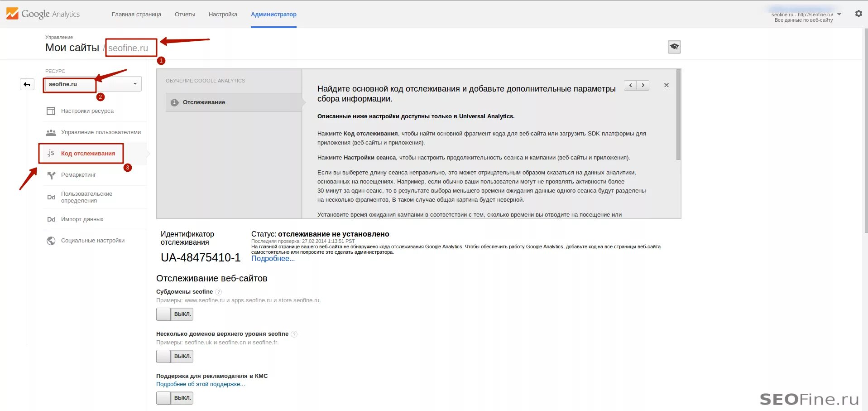Toggle the Несколько доменов верхнего уровня switch
Viewport: 868px width, 411px height.
click(175, 356)
